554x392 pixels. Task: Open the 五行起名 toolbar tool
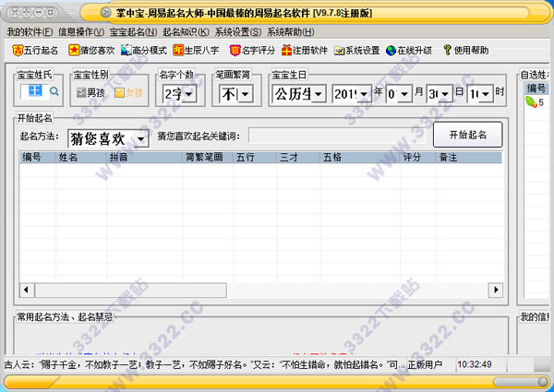35,51
